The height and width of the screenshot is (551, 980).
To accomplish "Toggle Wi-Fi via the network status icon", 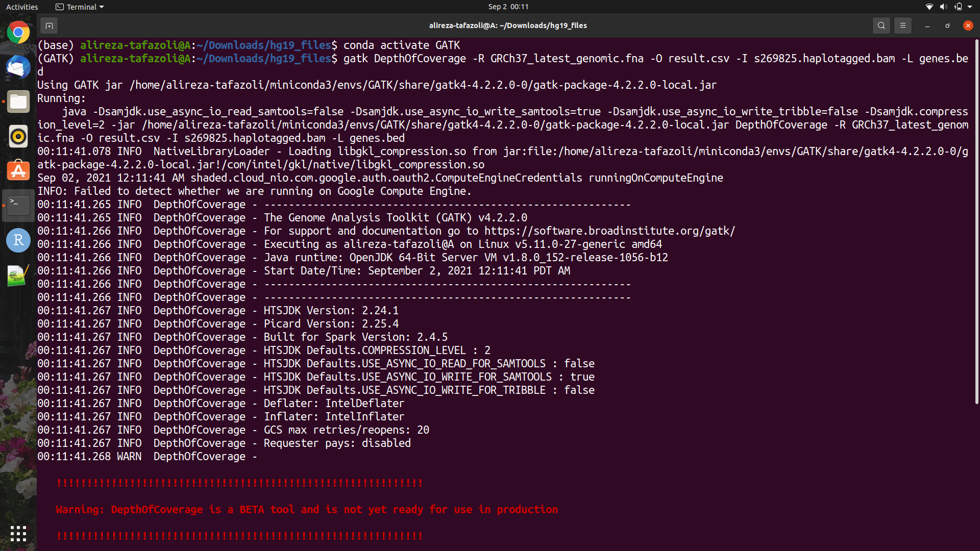I will point(929,7).
